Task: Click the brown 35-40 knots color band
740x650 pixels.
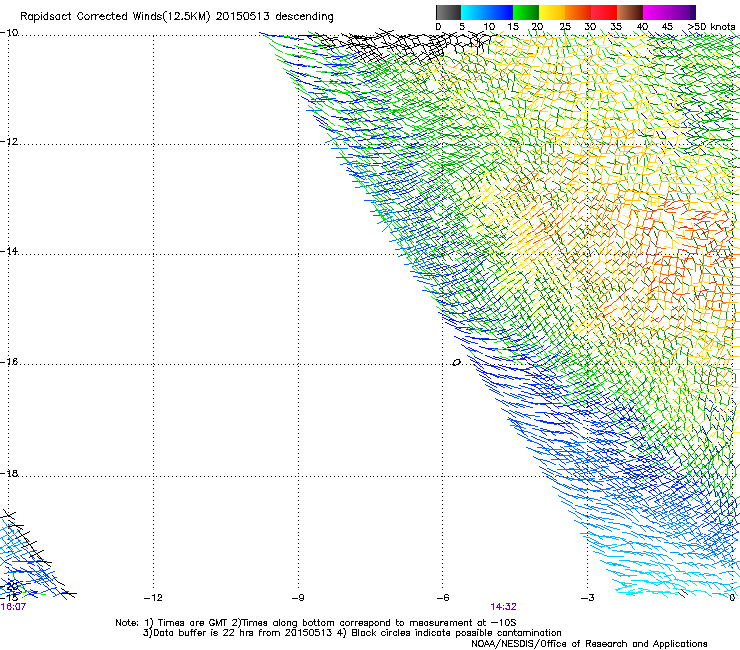Action: (x=630, y=12)
